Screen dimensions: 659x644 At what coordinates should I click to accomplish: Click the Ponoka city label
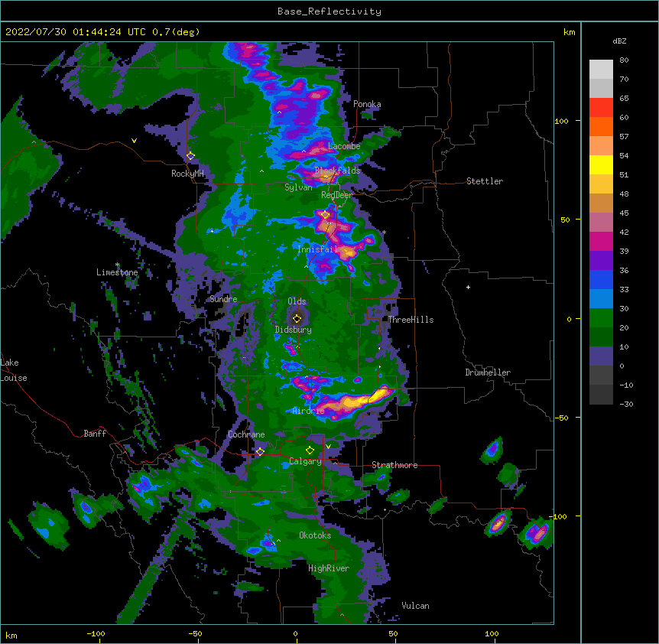pyautogui.click(x=367, y=104)
